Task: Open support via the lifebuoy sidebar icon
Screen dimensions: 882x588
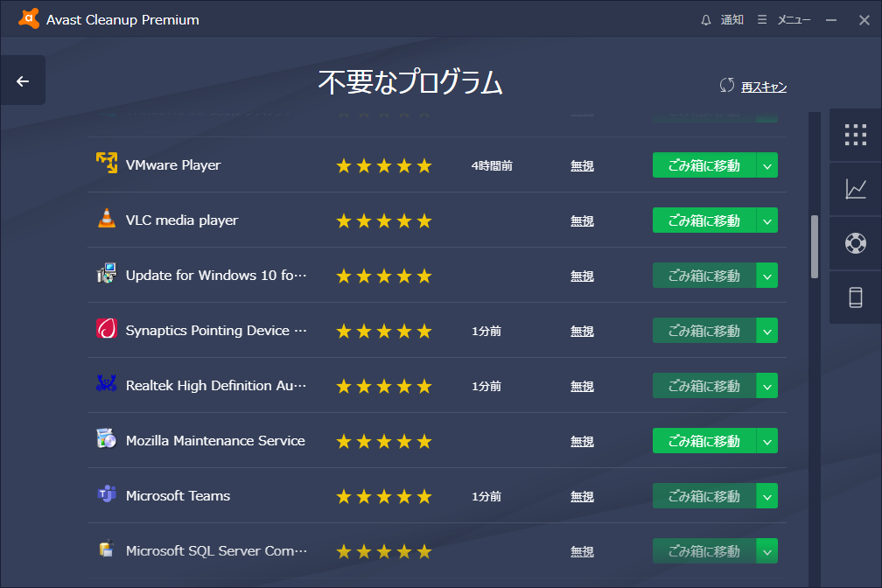Action: [x=856, y=244]
